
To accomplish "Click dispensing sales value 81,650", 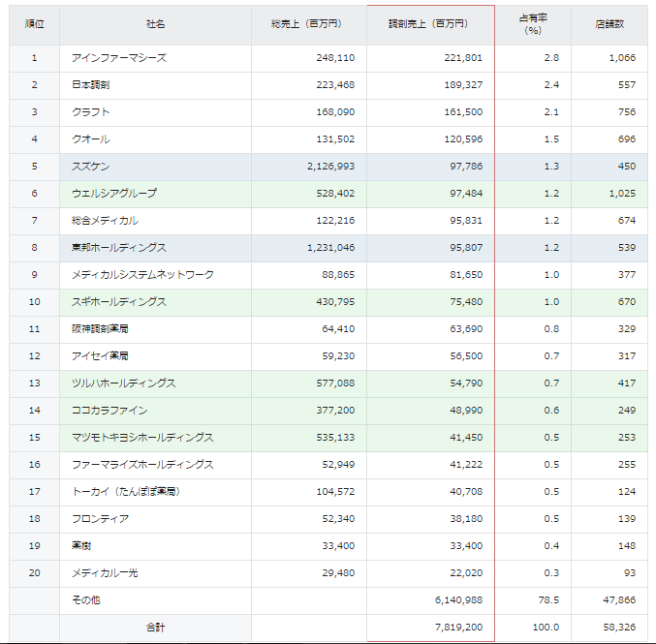I will [466, 275].
